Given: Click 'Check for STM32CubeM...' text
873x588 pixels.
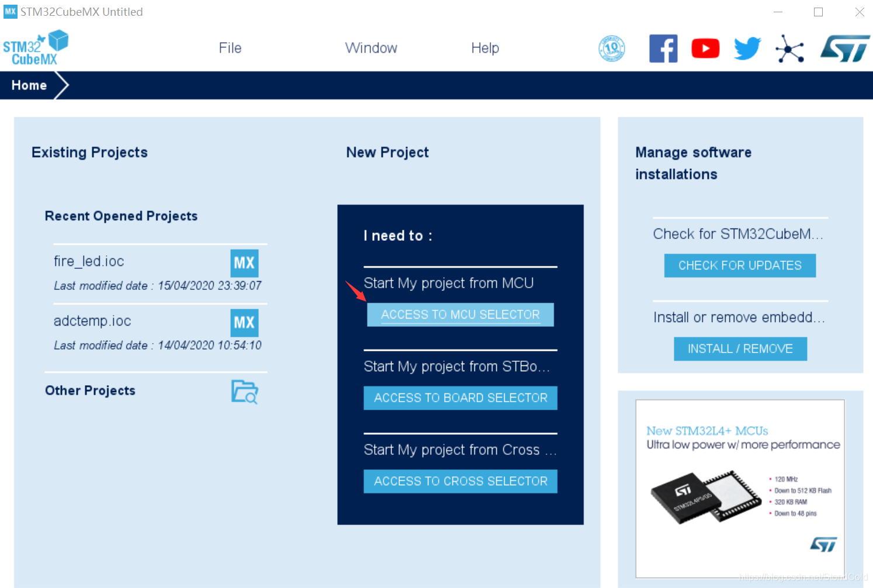Looking at the screenshot, I should (738, 234).
